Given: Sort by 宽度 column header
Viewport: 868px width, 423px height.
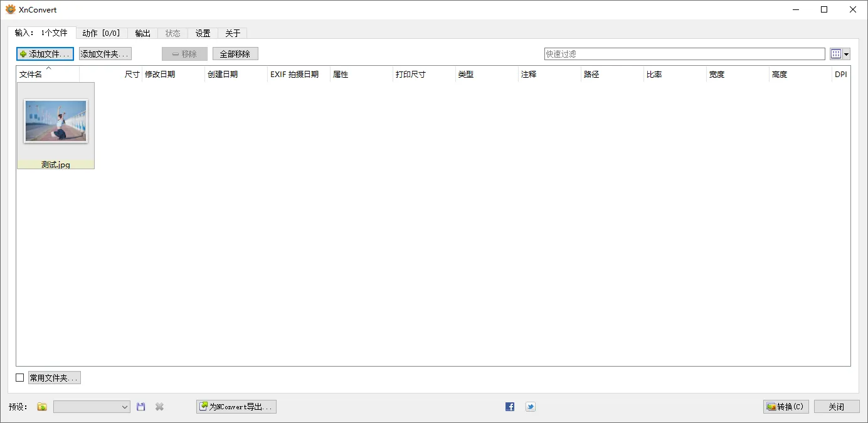Looking at the screenshot, I should (x=738, y=74).
